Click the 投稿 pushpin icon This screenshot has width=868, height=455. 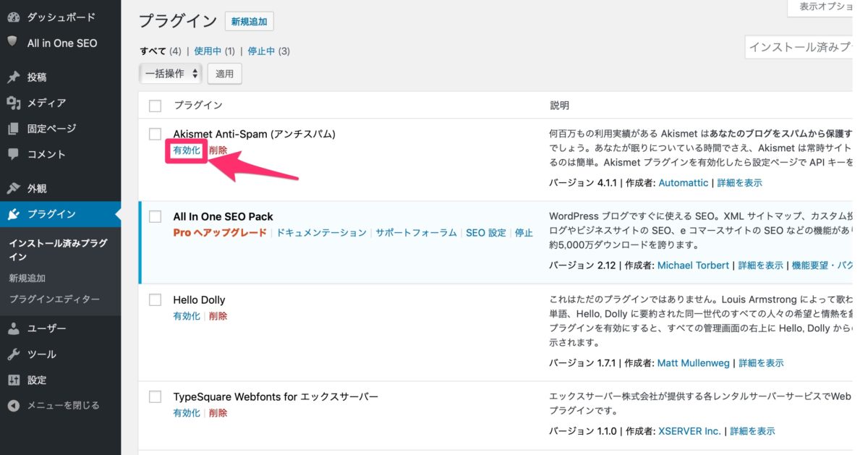coord(13,77)
